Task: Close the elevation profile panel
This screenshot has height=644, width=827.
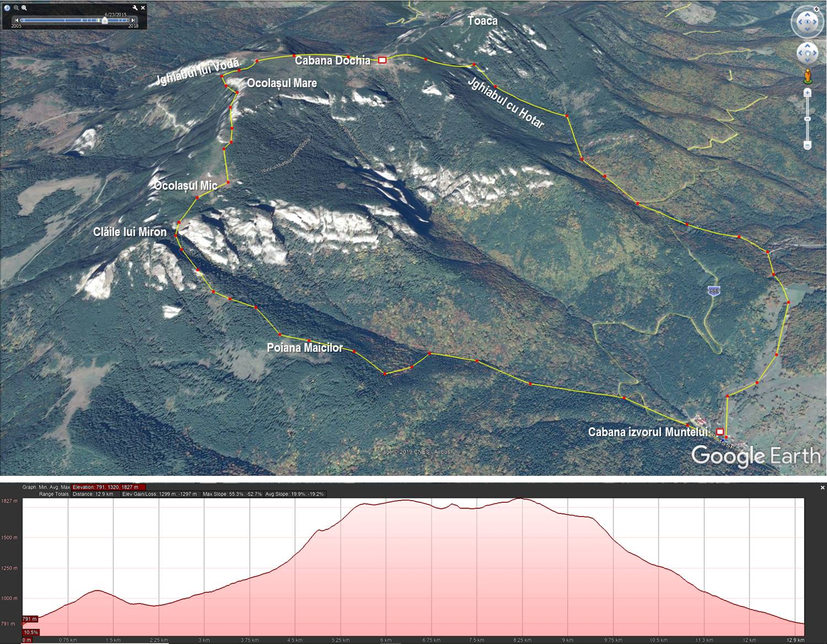Action: tap(822, 487)
